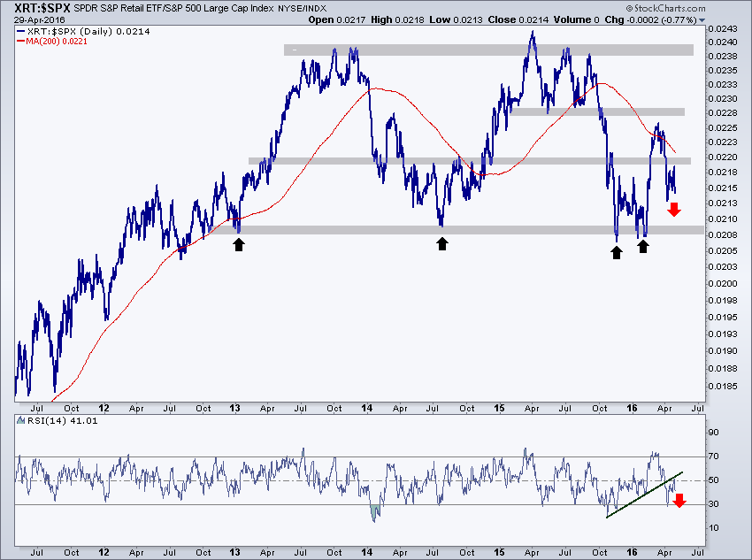Click year 16 on the price panel time axis

[632, 408]
